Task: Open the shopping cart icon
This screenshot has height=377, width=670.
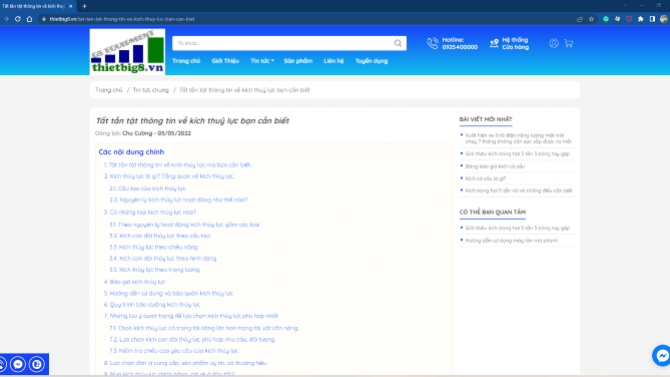Action: click(x=568, y=43)
